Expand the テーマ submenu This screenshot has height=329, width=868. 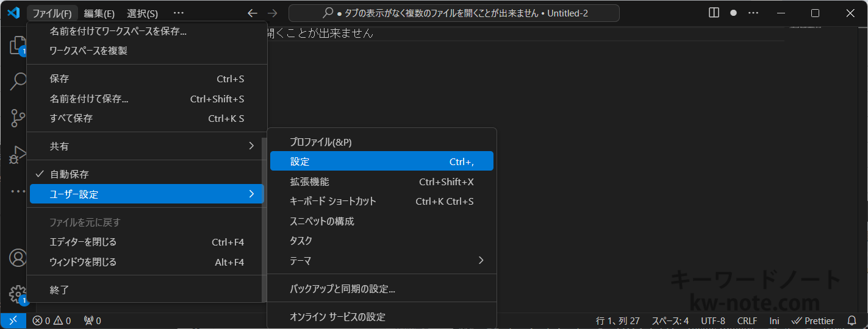click(x=381, y=261)
